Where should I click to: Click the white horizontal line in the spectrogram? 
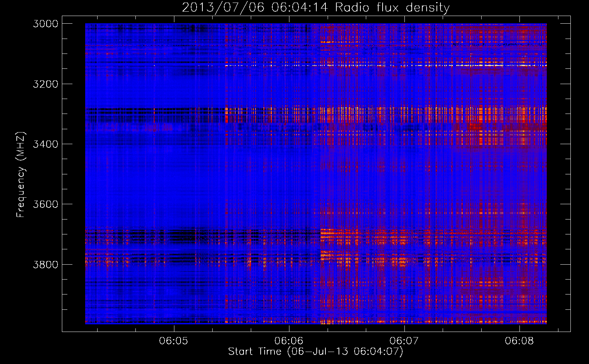[386, 66]
